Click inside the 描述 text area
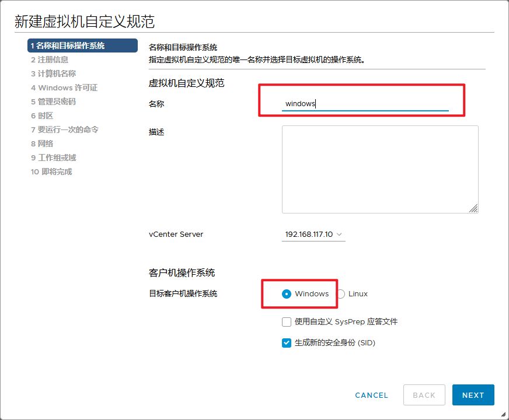509x420 pixels. pos(379,169)
